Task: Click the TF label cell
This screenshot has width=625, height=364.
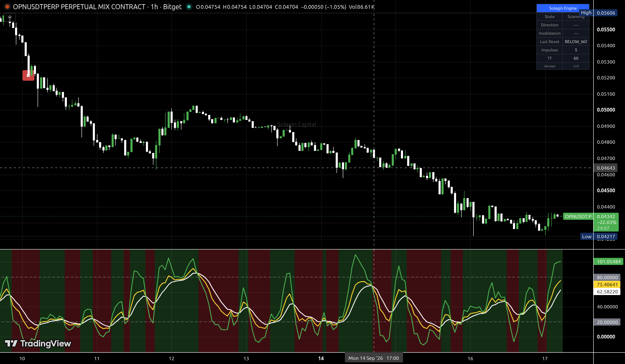Action: coord(550,59)
